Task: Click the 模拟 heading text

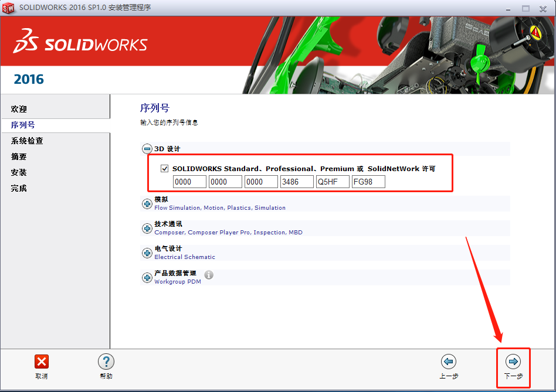Action: pyautogui.click(x=161, y=199)
